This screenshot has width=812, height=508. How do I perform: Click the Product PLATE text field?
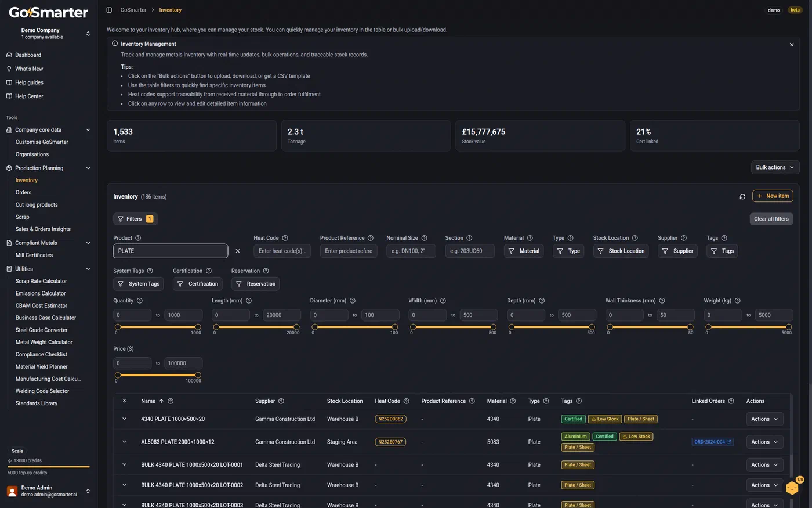click(171, 251)
